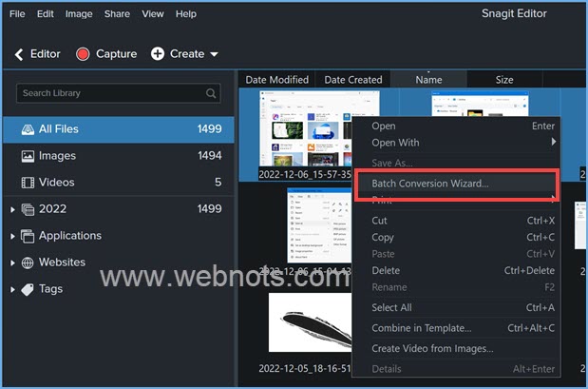Expand the Applications tree arrow
The image size is (588, 389).
click(x=12, y=236)
